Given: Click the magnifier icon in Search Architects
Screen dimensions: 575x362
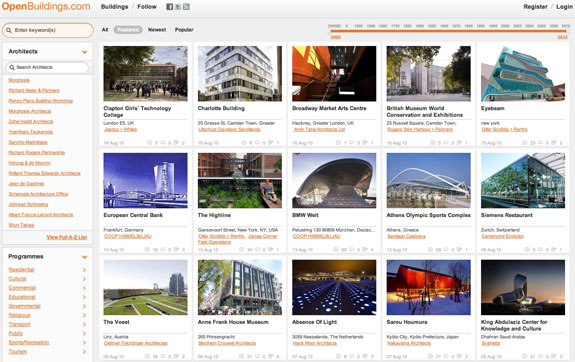Looking at the screenshot, I should tap(12, 67).
